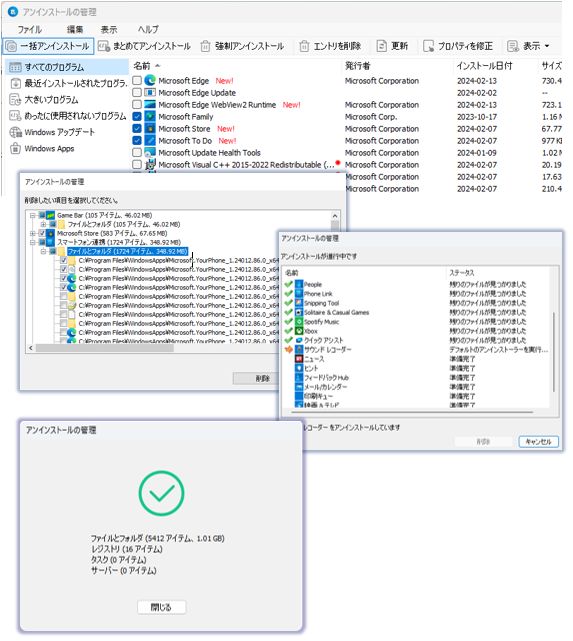
Task: Click the Microsoft Visual C++ 2015-2022 Redistributable icon
Action: click(x=150, y=165)
